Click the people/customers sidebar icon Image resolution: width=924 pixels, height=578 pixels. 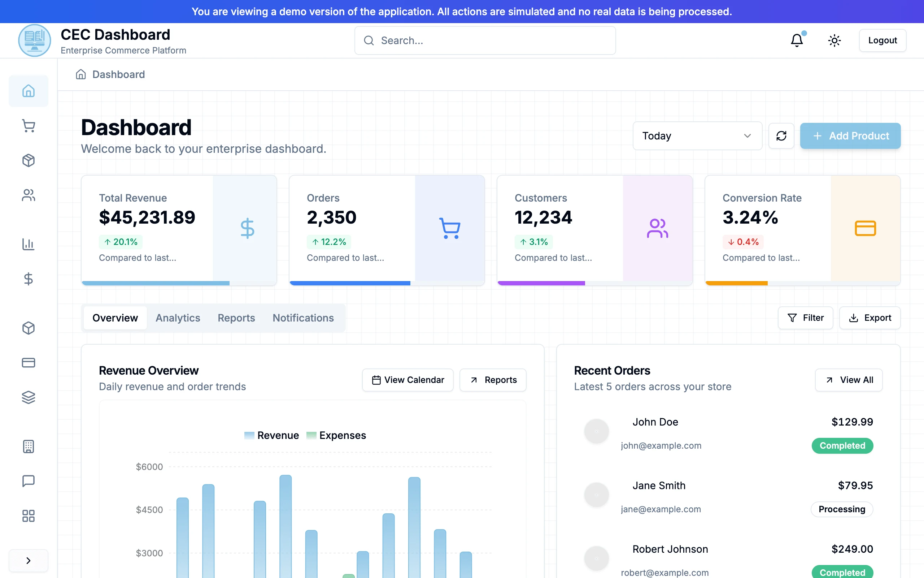coord(28,195)
